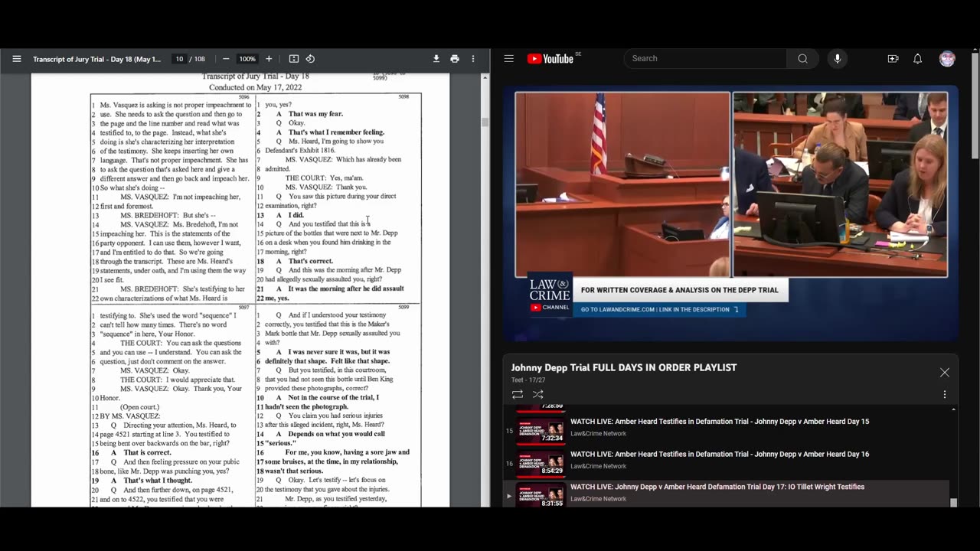This screenshot has height=551, width=980.
Task: Fit the PDF page to window
Action: pyautogui.click(x=294, y=59)
